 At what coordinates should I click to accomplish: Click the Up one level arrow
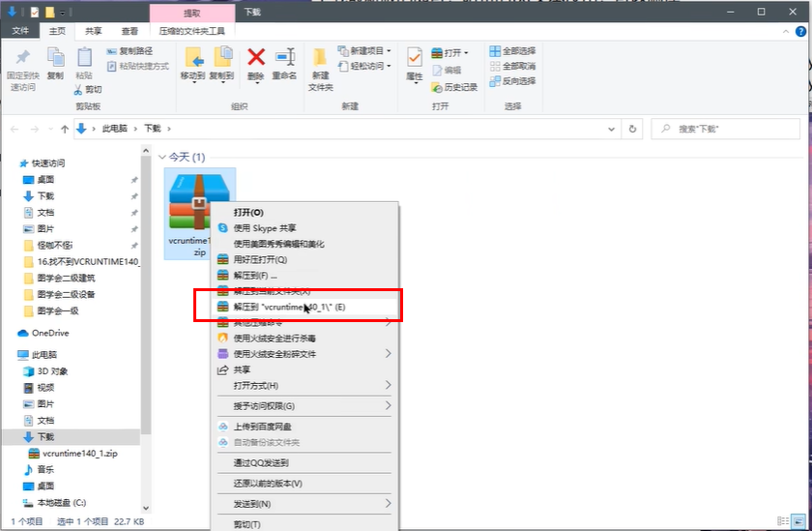click(64, 129)
